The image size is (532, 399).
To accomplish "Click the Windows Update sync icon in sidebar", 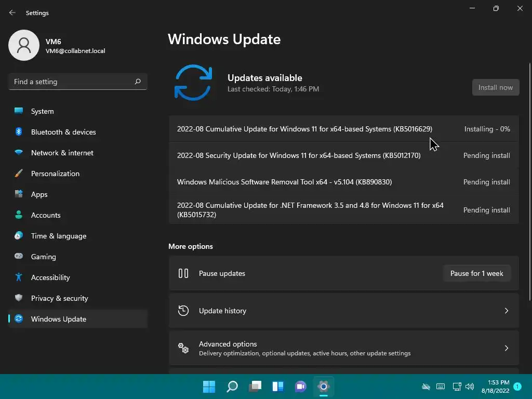I will [19, 318].
